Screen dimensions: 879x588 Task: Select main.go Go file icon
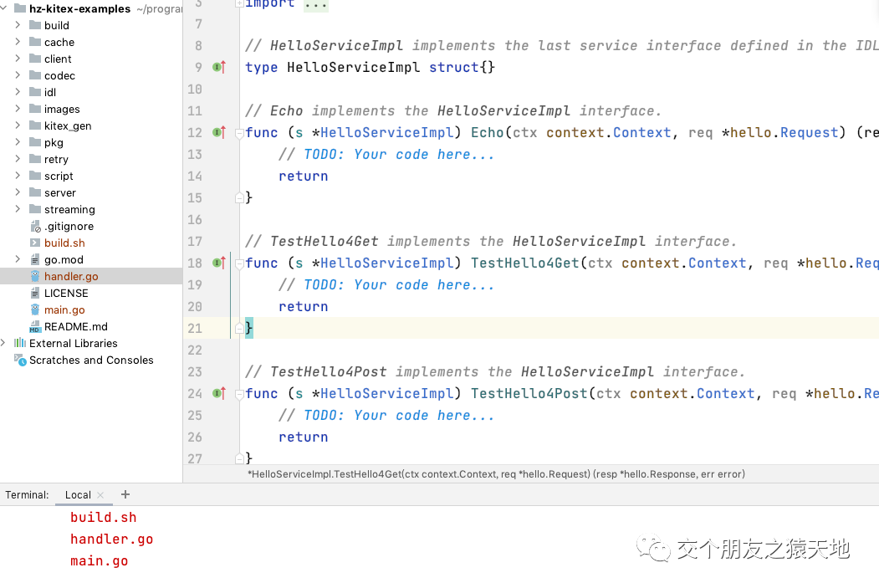[35, 310]
